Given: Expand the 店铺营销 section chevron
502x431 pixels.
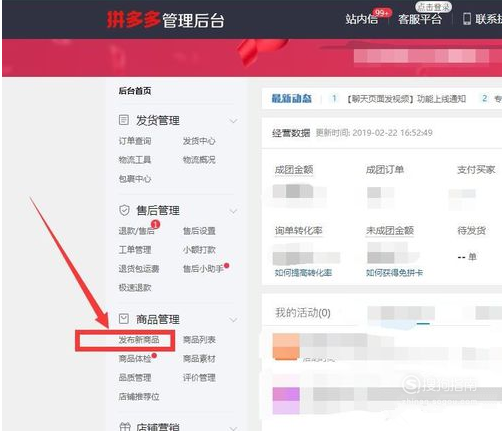Looking at the screenshot, I should tap(234, 428).
